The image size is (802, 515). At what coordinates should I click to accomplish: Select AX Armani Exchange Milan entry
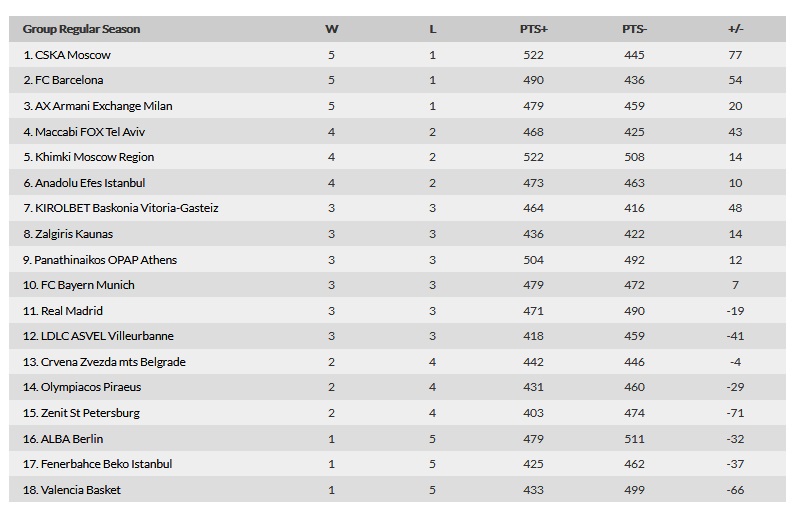click(98, 106)
